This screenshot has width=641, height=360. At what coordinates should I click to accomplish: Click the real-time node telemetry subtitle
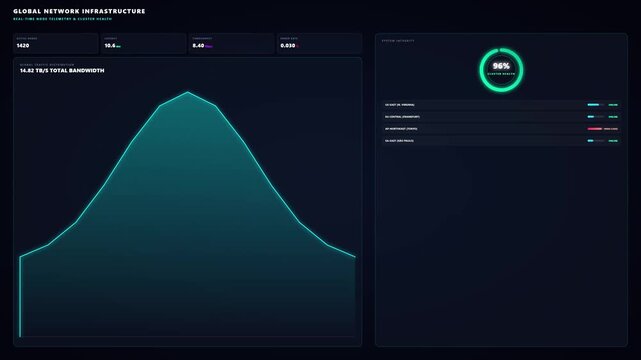click(63, 19)
